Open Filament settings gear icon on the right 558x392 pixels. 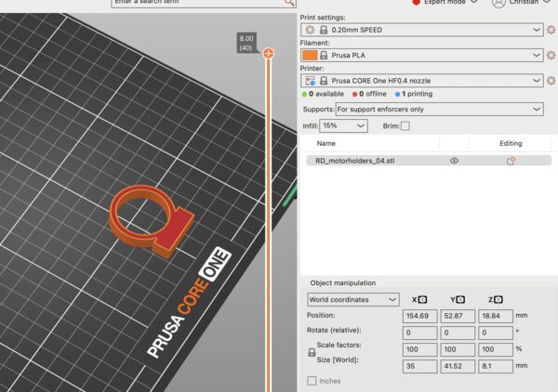tap(551, 55)
